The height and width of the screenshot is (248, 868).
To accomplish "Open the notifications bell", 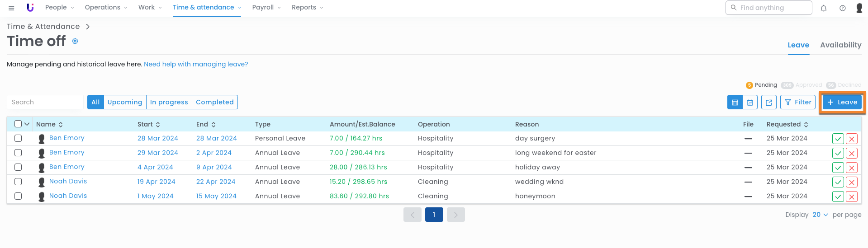I will (823, 8).
